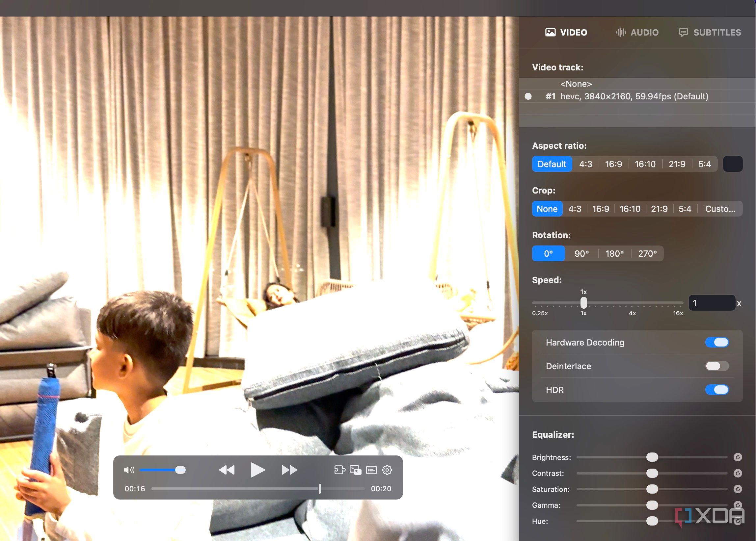Screen dimensions: 756x541
Task: Click the Saturation slider knob
Action: click(652, 489)
